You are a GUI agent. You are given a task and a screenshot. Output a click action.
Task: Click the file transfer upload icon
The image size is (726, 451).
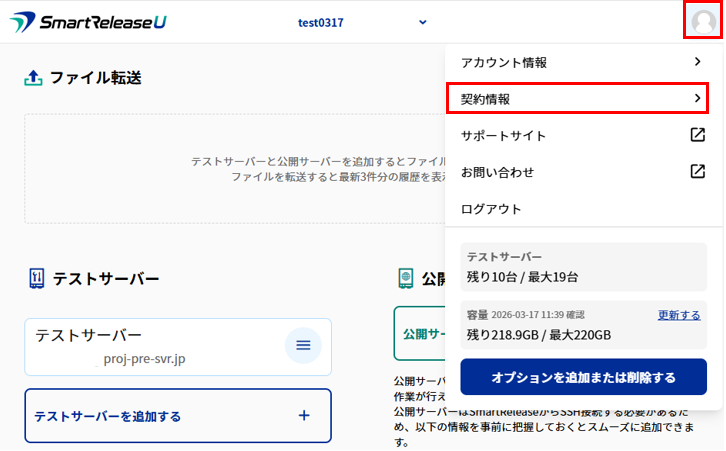pyautogui.click(x=33, y=78)
